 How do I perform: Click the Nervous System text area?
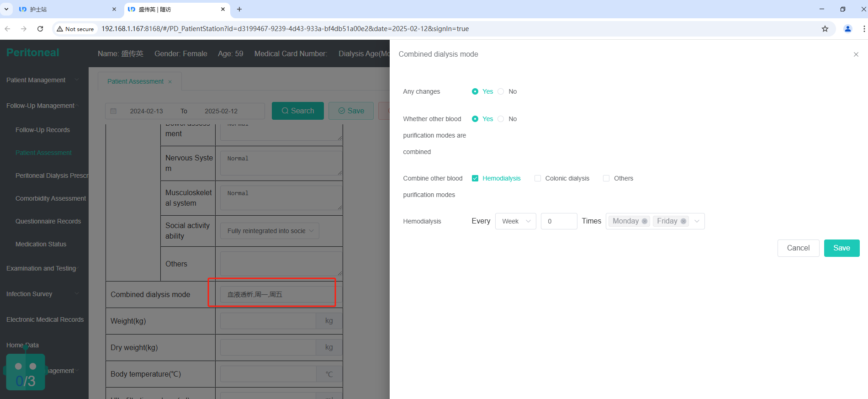point(281,163)
